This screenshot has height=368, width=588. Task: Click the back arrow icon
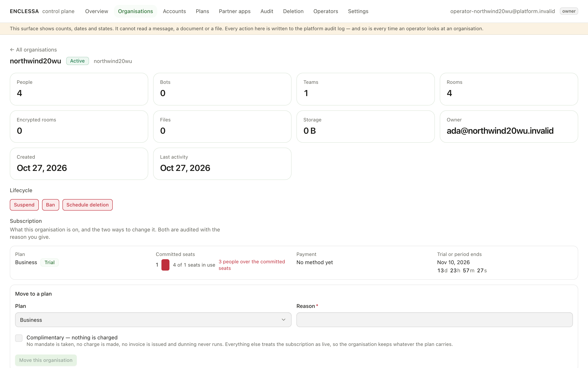[x=12, y=50]
